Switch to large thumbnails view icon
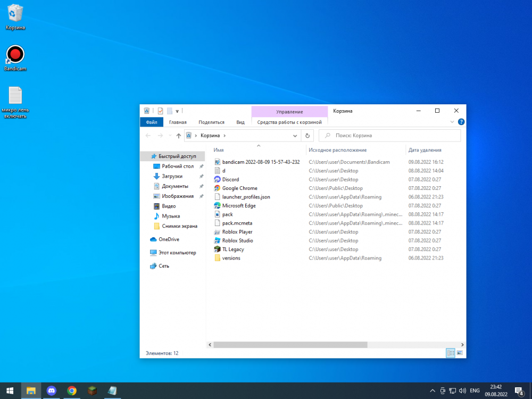This screenshot has width=532, height=399. coord(460,353)
